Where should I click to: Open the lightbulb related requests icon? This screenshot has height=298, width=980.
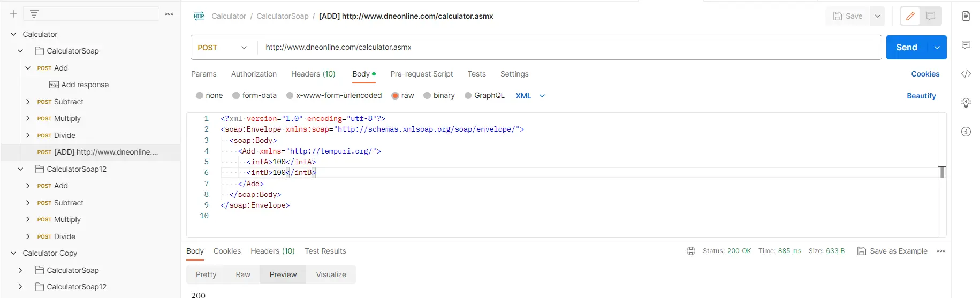(x=966, y=103)
